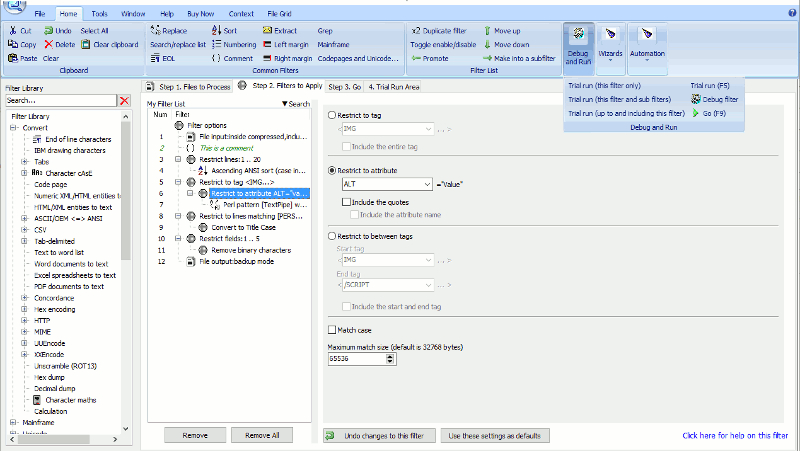Viewport: 800px width, 451px height.
Task: Click the Move up arrow icon
Action: click(487, 31)
